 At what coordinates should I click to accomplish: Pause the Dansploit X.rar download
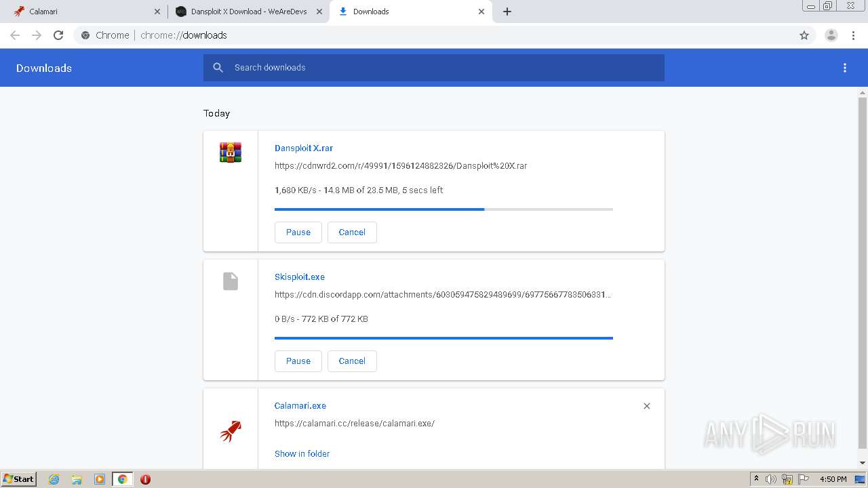tap(298, 232)
